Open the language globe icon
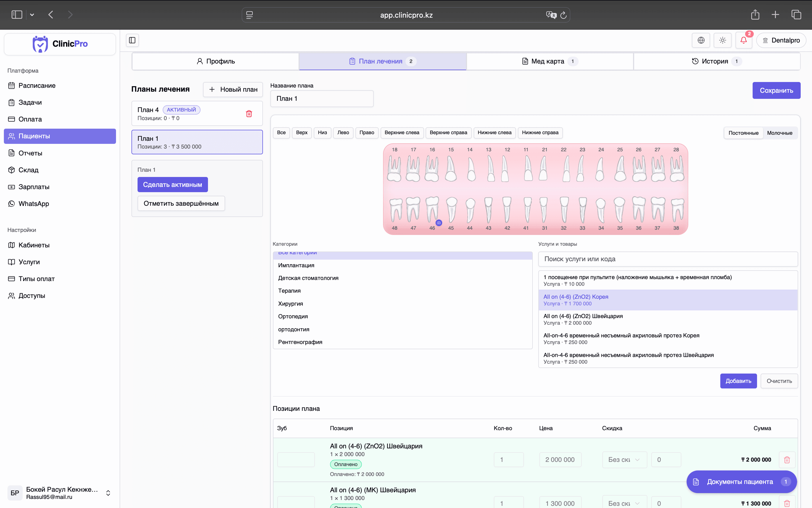The image size is (812, 508). click(x=701, y=40)
